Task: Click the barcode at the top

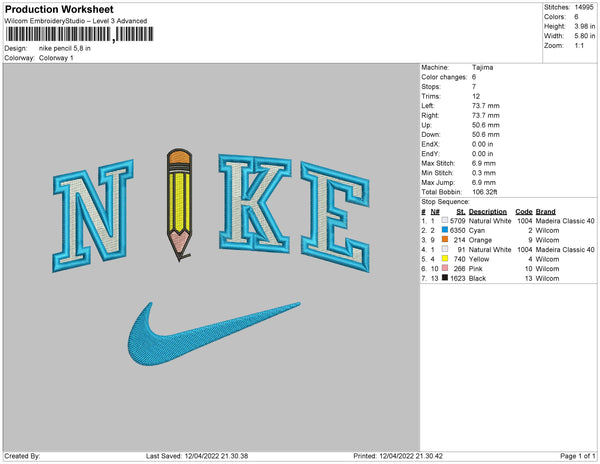Action: pos(80,34)
